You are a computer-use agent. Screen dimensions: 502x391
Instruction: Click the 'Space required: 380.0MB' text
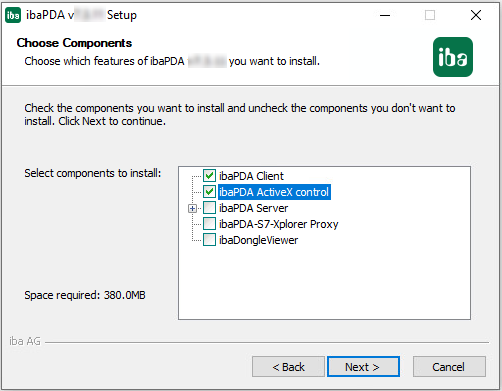(x=85, y=295)
